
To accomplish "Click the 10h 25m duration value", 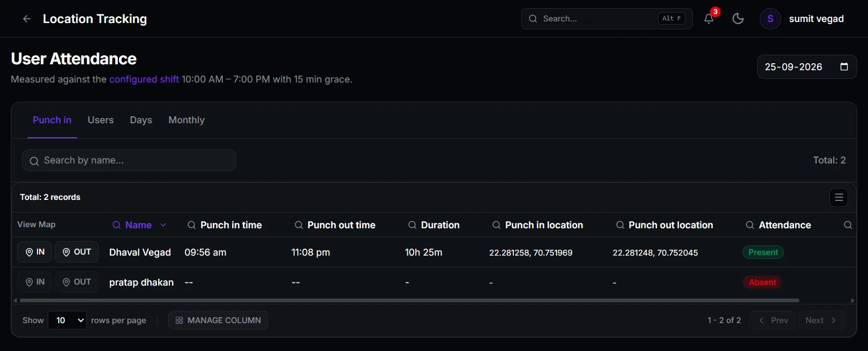I will pos(423,252).
